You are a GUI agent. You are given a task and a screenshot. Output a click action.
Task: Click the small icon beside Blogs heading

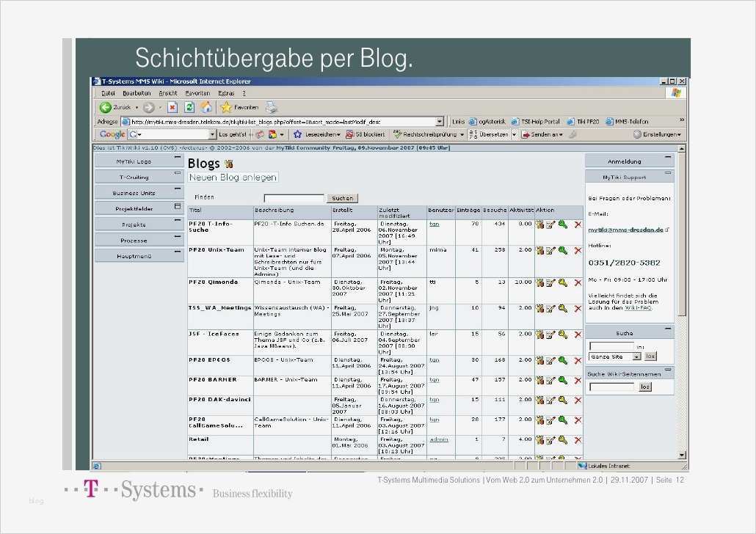(228, 164)
